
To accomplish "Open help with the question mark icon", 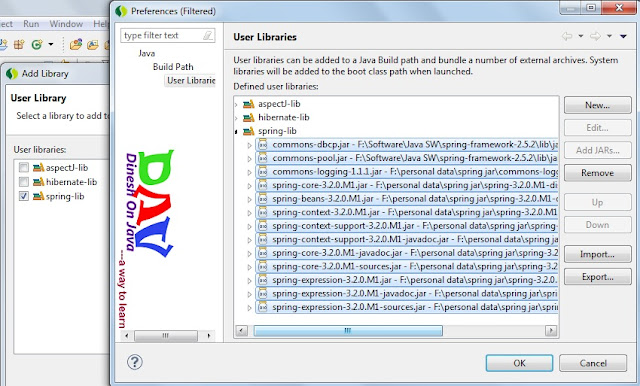I will [135, 362].
